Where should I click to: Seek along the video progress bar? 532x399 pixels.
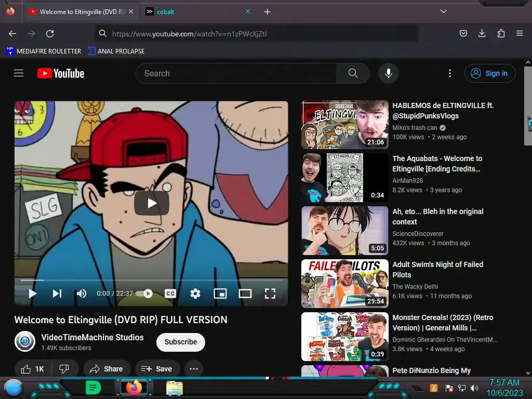151,280
